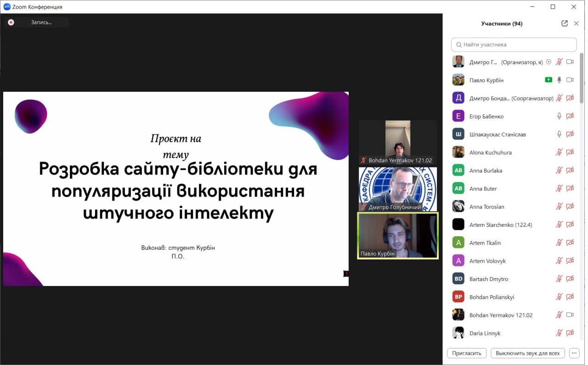Click muted mic icon for Alona Kuchuhura
The width and height of the screenshot is (588, 365).
coord(559,152)
